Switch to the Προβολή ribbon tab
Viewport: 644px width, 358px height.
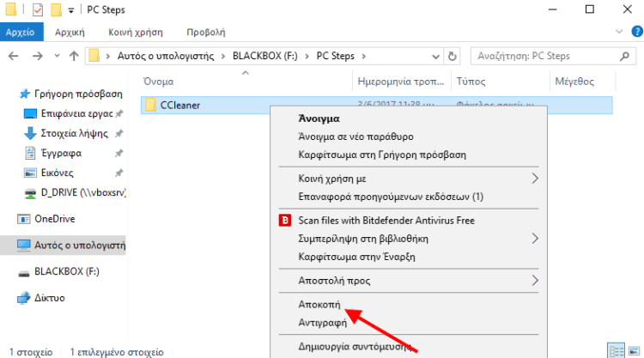(x=206, y=32)
